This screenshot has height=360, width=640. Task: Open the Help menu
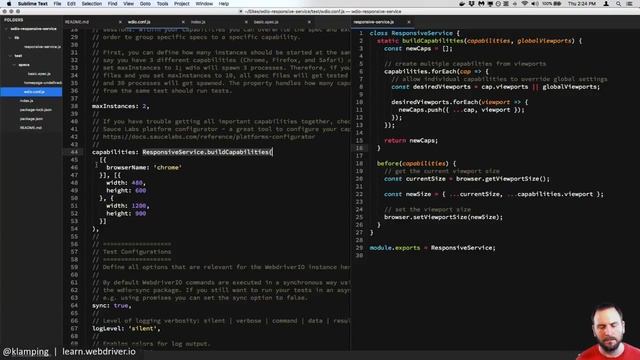224,4
